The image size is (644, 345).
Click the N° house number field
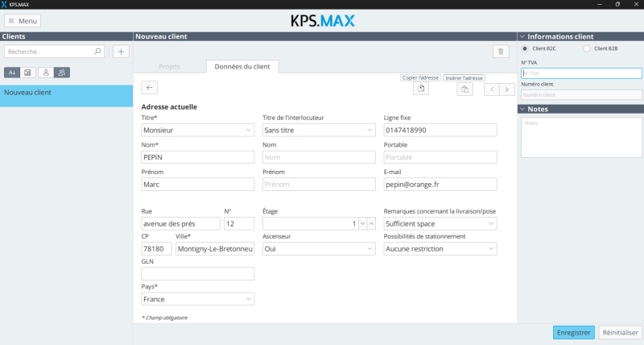coord(239,224)
